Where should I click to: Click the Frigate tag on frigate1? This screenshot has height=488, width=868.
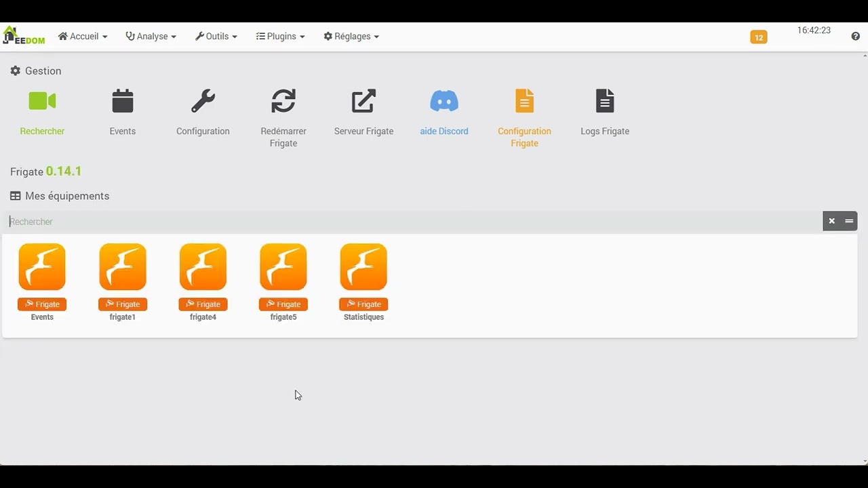123,304
